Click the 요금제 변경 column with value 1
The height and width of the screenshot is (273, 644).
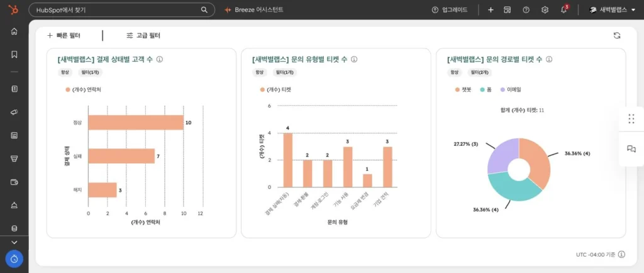click(x=367, y=181)
